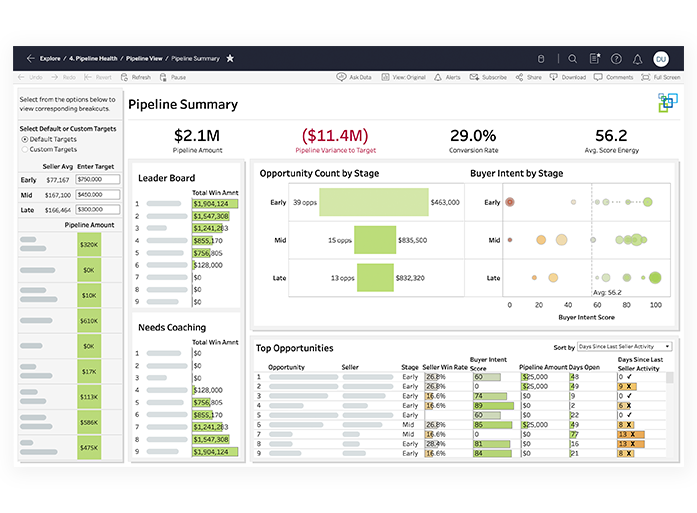Image resolution: width=697 pixels, height=513 pixels.
Task: Click the Download button
Action: click(568, 77)
